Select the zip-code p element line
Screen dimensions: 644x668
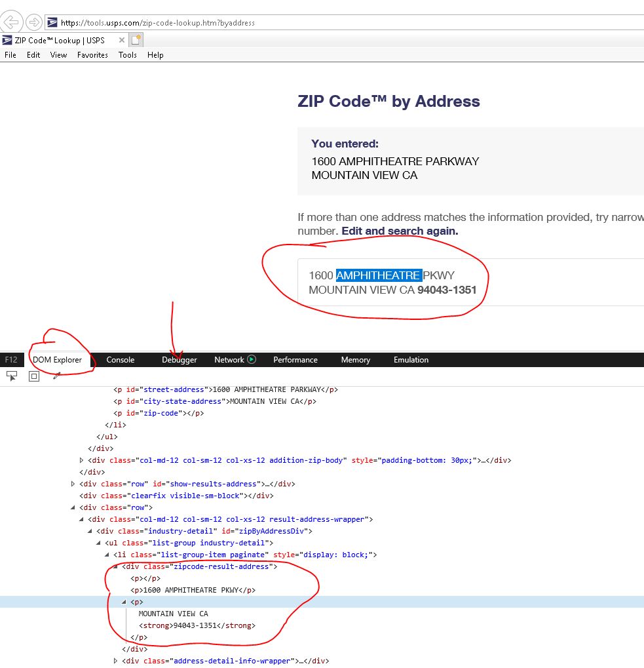(x=159, y=413)
